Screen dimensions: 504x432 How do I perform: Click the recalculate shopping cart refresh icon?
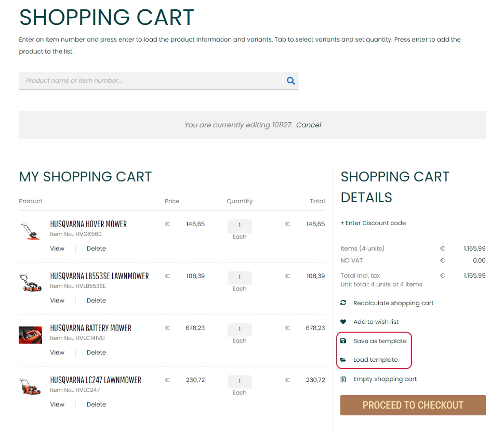click(x=343, y=303)
